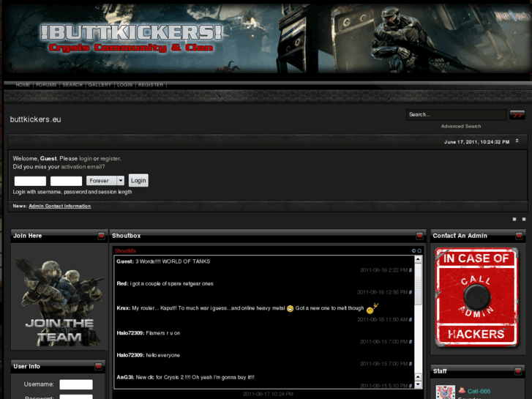
Task: Collapse the Staff block
Action: click(518, 371)
